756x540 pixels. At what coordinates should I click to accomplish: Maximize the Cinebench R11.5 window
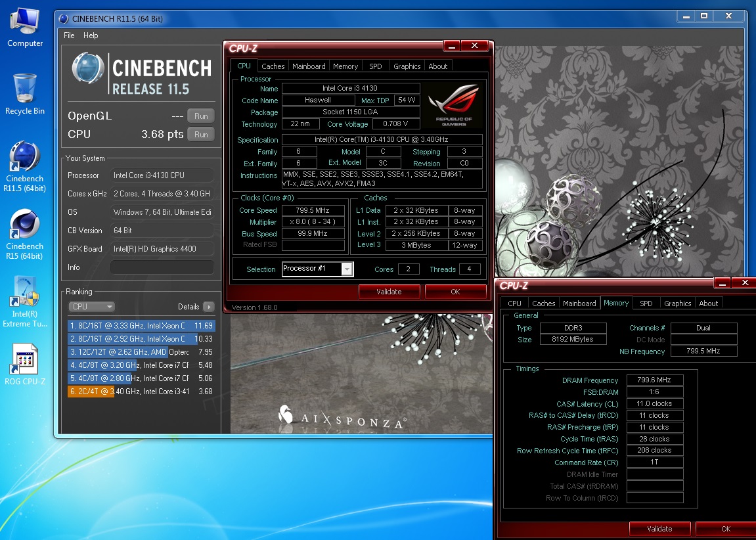(704, 16)
